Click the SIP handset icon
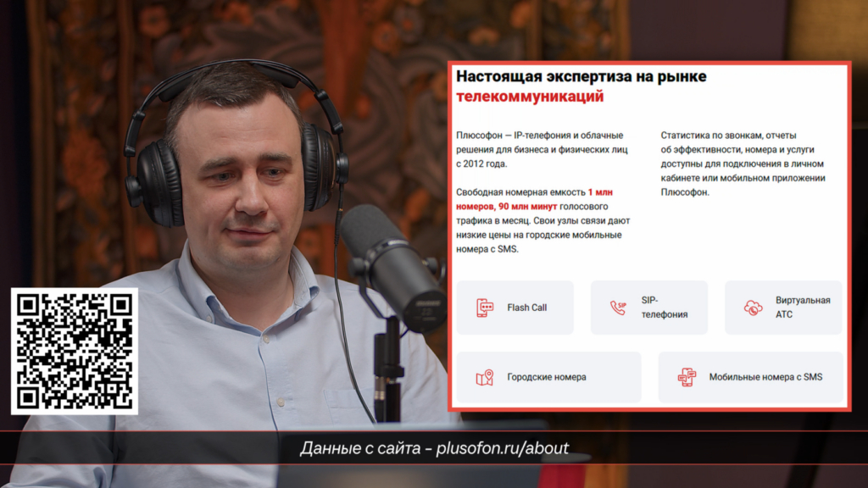 point(618,308)
